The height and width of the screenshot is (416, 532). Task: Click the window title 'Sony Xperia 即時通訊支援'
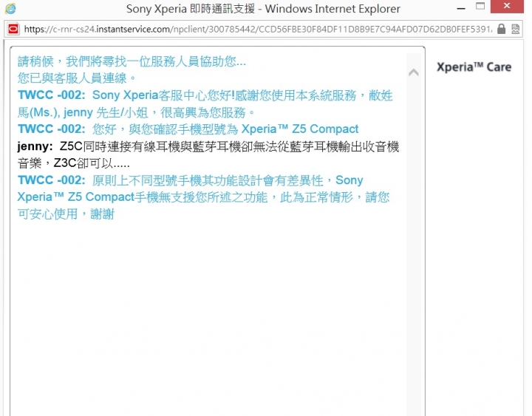191,9
